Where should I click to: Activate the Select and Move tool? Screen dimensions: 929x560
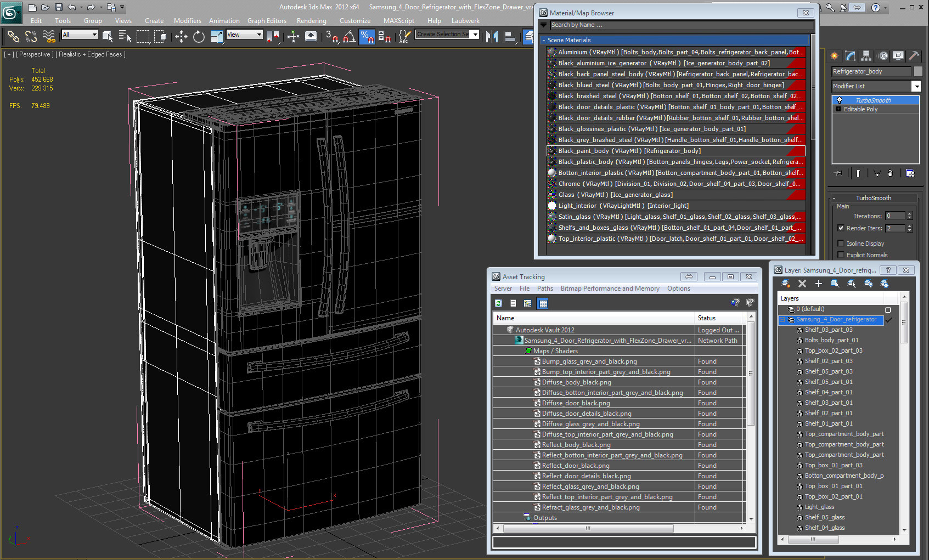(181, 37)
